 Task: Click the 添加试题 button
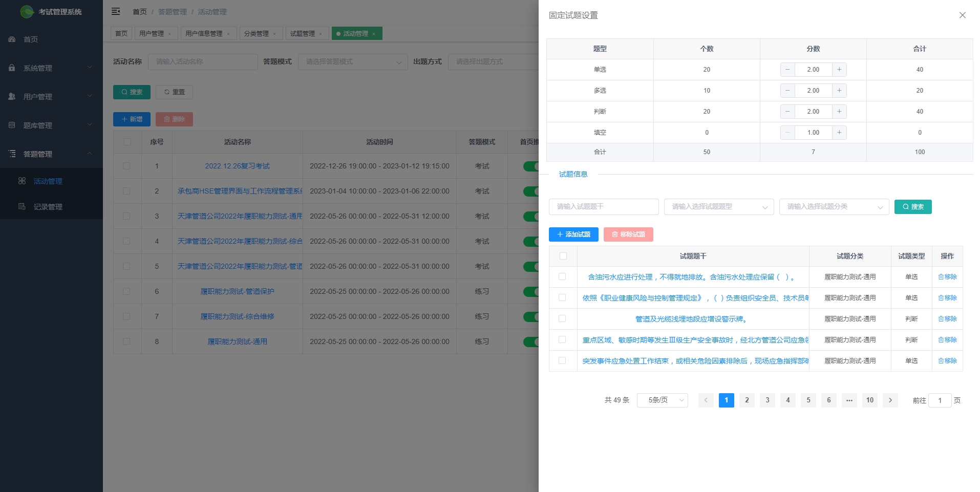[x=573, y=234]
